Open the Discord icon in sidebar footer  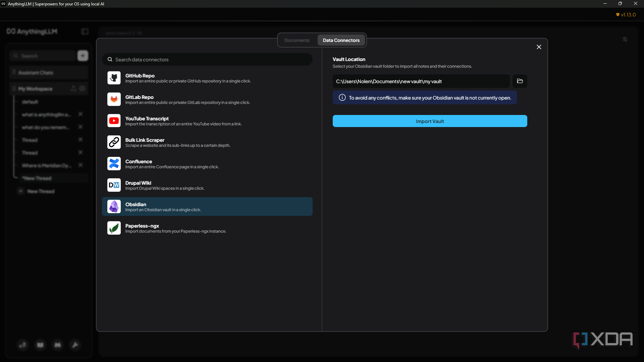(x=58, y=345)
